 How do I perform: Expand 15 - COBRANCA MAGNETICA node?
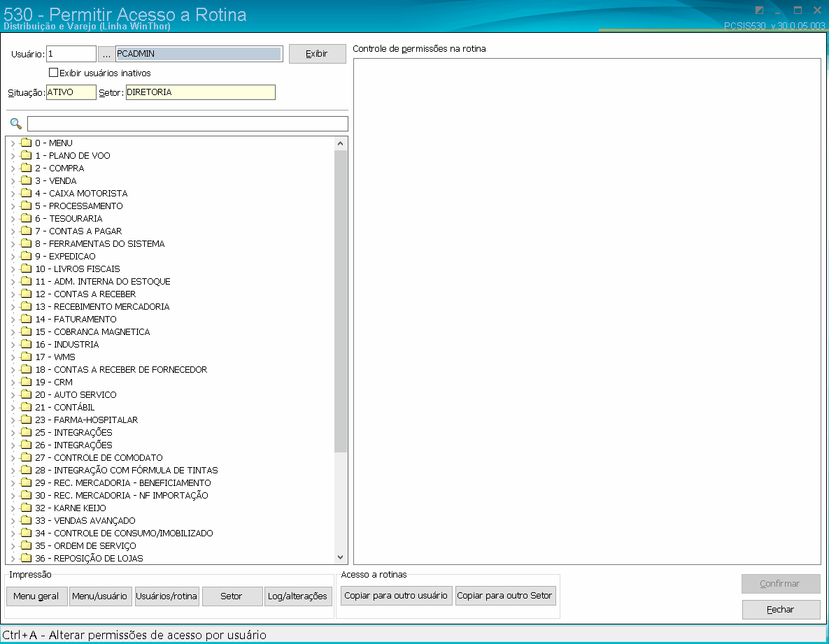click(x=13, y=332)
